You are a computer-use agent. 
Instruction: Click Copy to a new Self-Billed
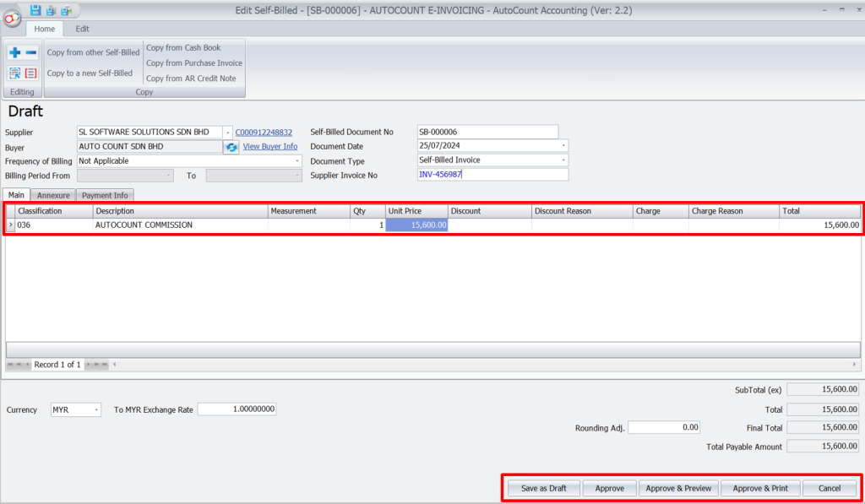[90, 73]
